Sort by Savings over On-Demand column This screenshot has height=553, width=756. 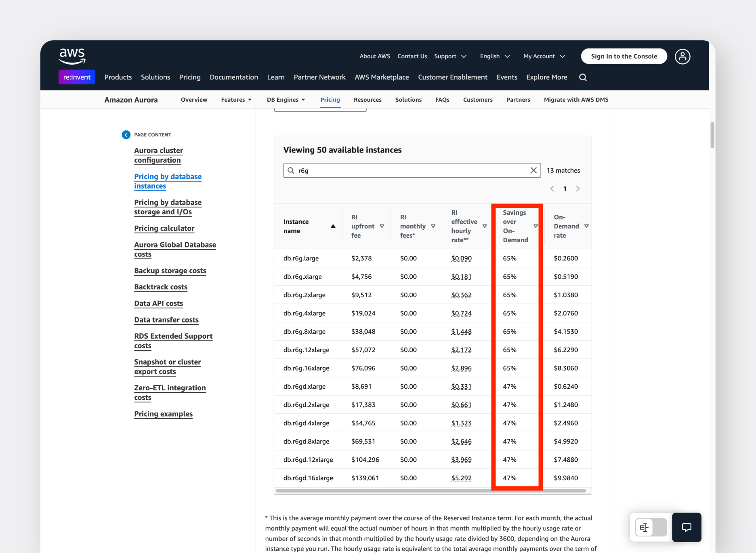pos(535,226)
